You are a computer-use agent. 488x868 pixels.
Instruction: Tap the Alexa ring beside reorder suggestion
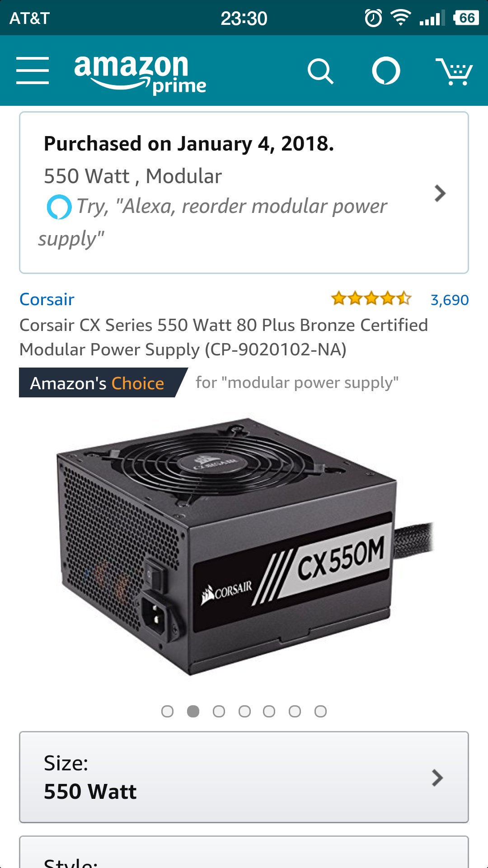click(x=59, y=207)
